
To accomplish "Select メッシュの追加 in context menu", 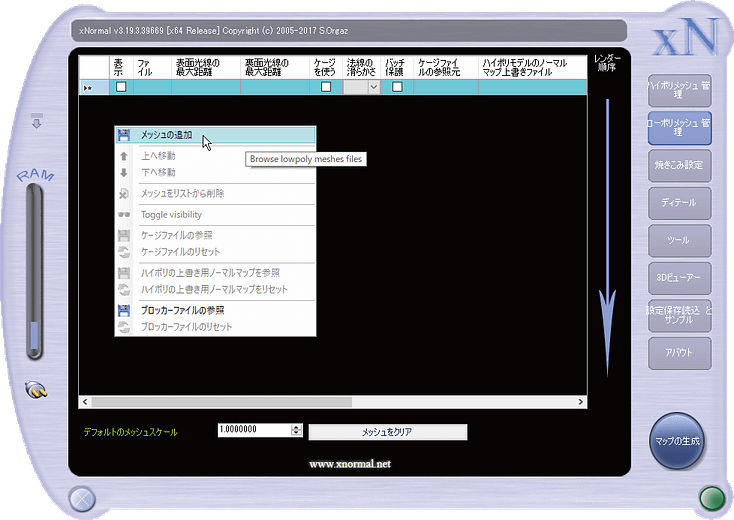I will 215,135.
